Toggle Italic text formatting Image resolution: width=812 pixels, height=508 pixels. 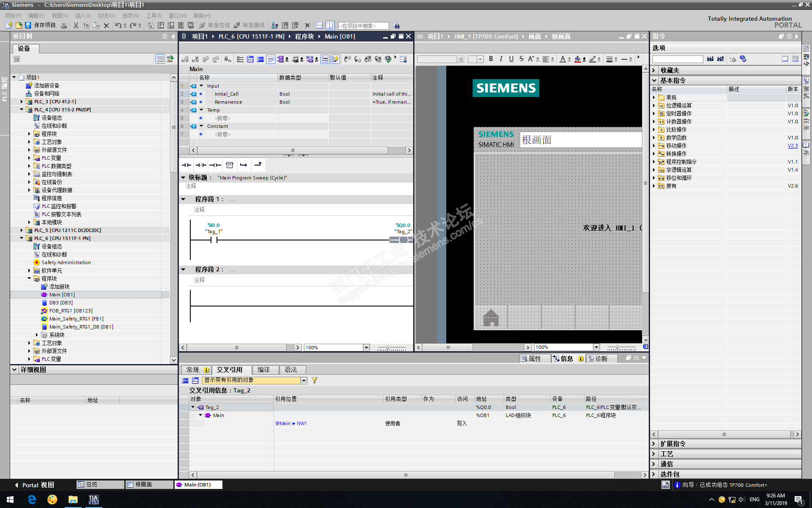(x=501, y=59)
